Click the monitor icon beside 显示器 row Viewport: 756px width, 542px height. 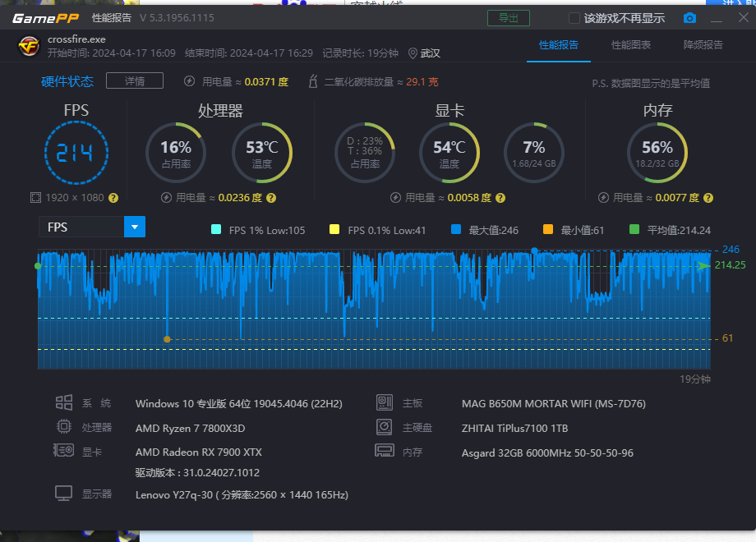(63, 494)
